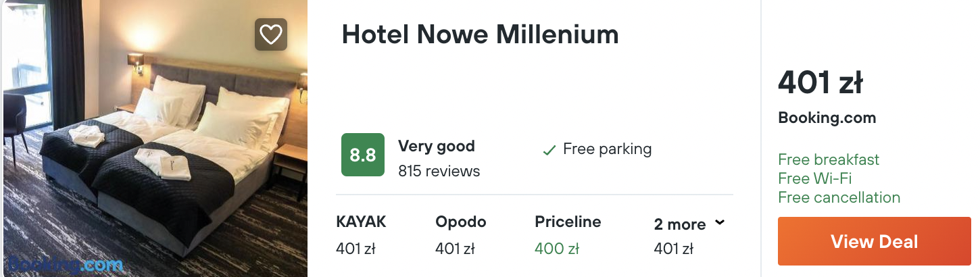Open the "2 more" providers dropdown
This screenshot has height=277, width=980.
click(680, 224)
